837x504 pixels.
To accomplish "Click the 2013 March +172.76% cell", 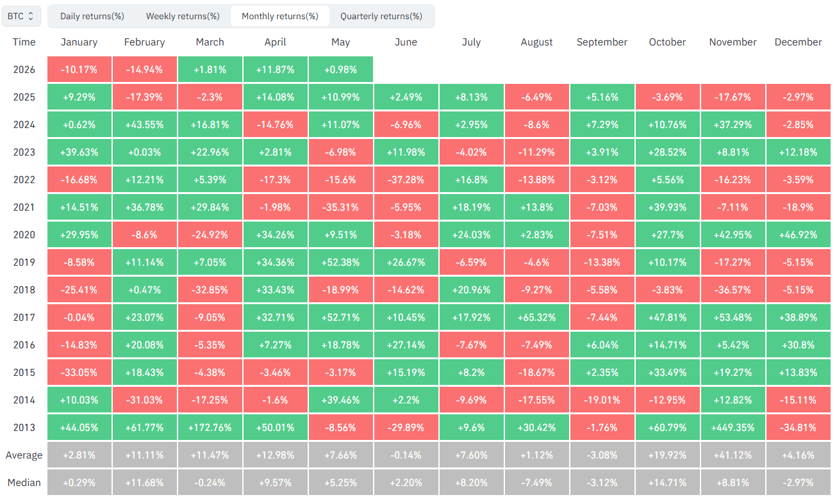I will pos(210,427).
